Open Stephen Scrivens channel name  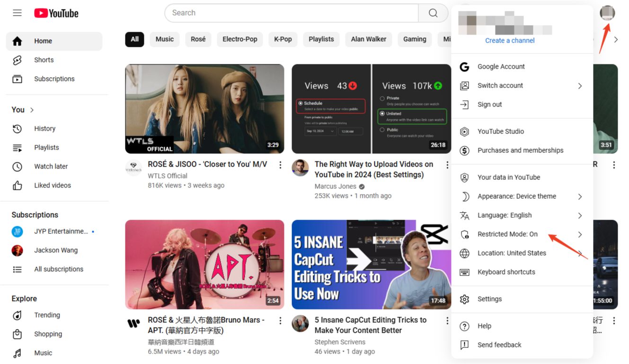(x=340, y=342)
